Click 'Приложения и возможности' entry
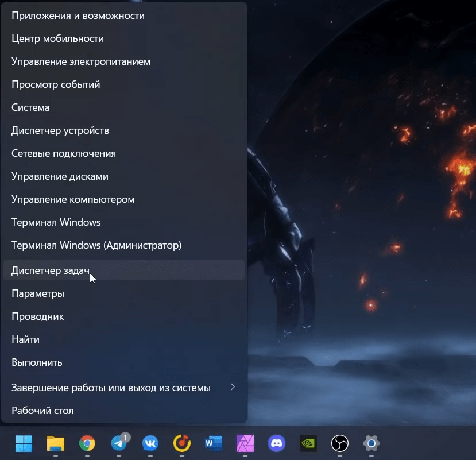 [x=78, y=16]
